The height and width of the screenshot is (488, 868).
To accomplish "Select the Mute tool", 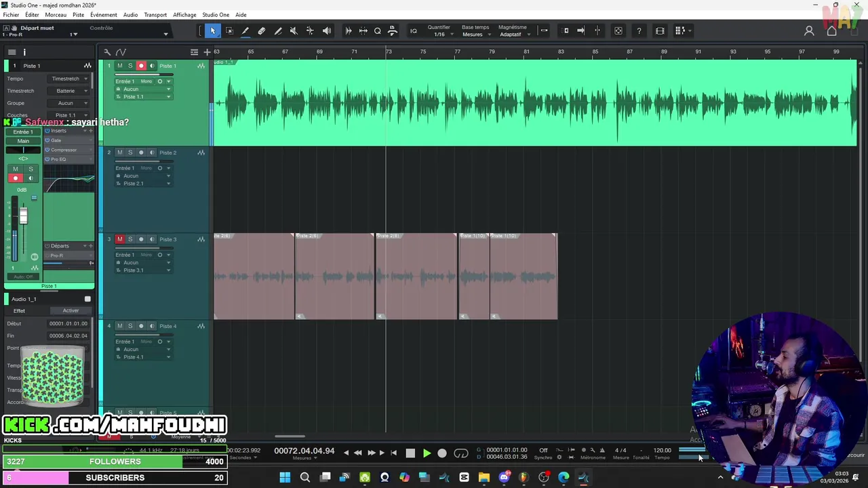I will tap(294, 30).
